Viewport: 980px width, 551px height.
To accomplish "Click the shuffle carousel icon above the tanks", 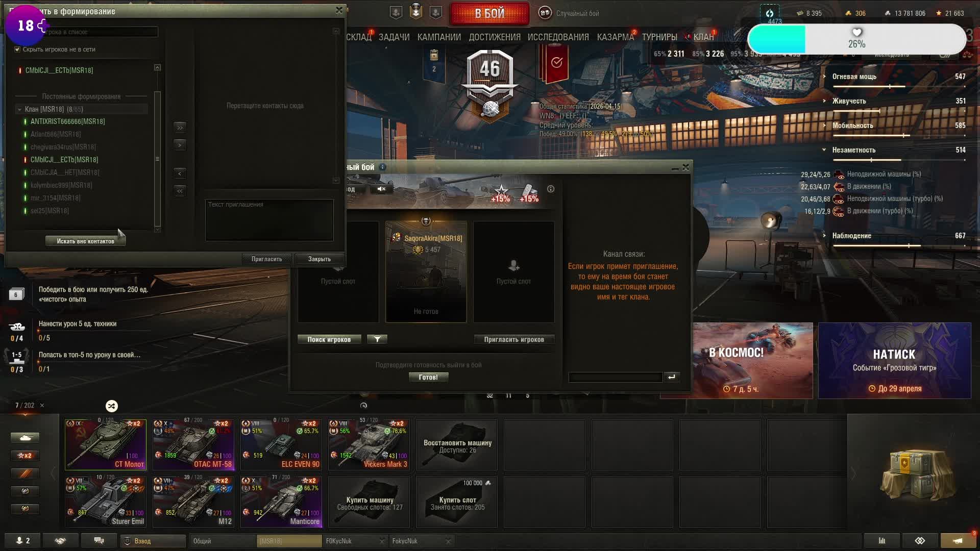I will click(x=111, y=406).
